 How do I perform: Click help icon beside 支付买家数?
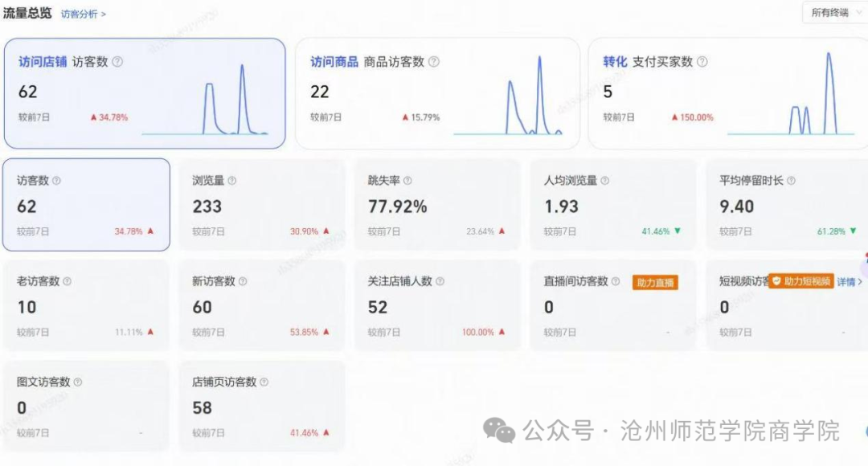tap(702, 62)
